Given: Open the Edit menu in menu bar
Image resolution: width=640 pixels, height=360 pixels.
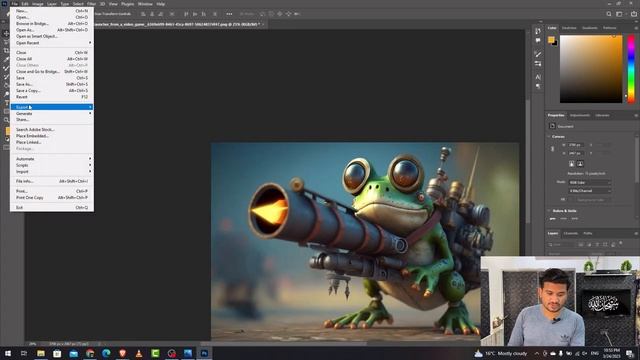Looking at the screenshot, I should pos(25,4).
